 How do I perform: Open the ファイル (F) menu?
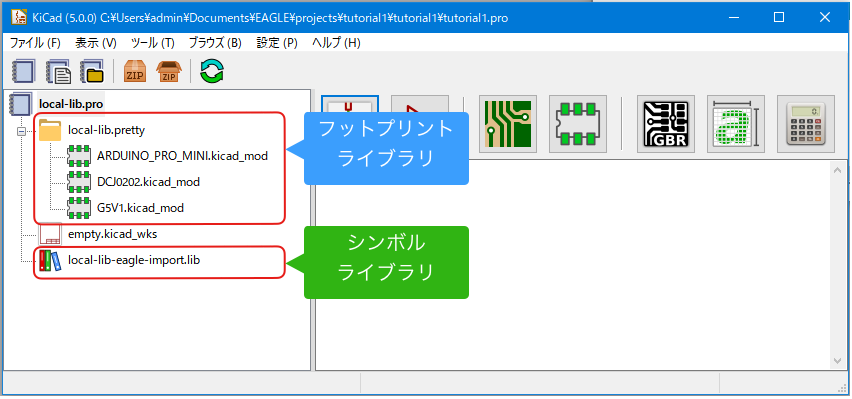click(x=35, y=43)
